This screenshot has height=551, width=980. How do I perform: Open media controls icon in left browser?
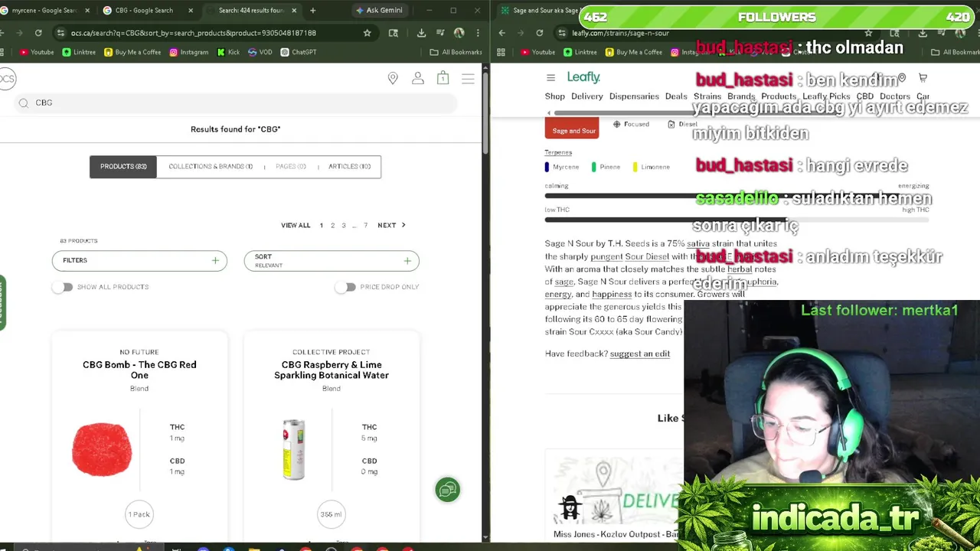pyautogui.click(x=440, y=33)
